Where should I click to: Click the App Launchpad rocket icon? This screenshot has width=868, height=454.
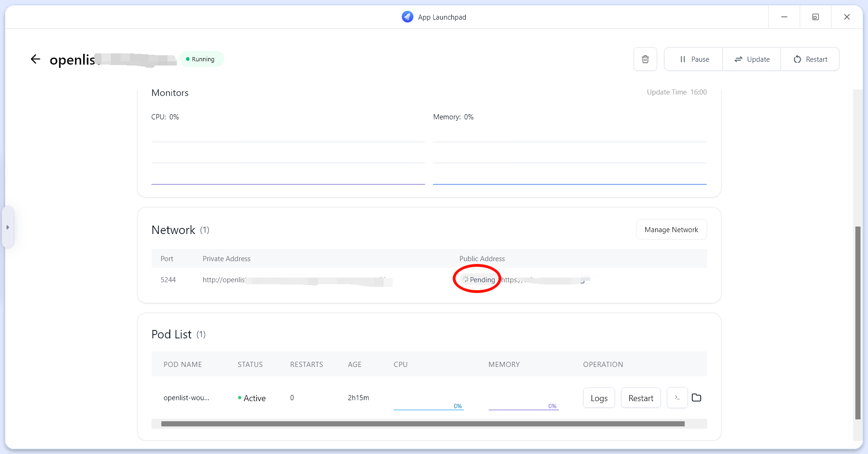[407, 17]
